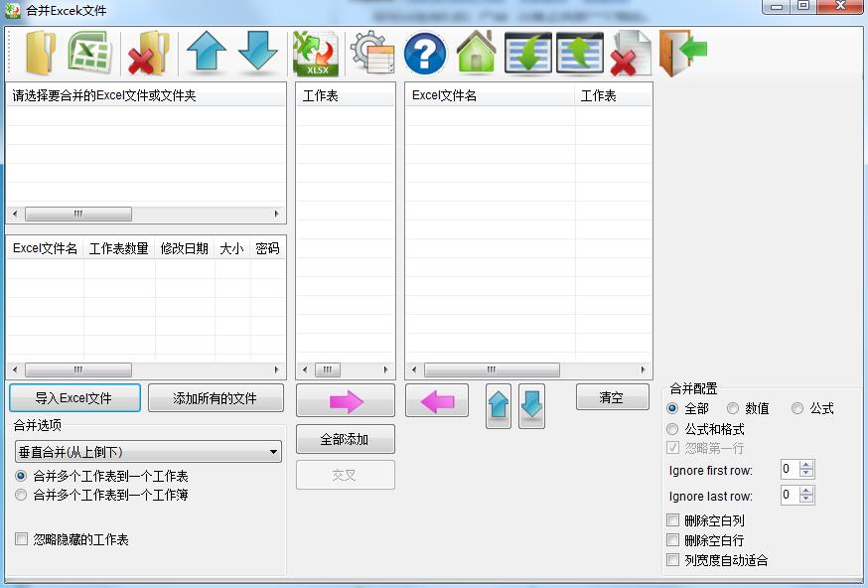
Task: Click 导入Excel文件 button
Action: point(74,398)
